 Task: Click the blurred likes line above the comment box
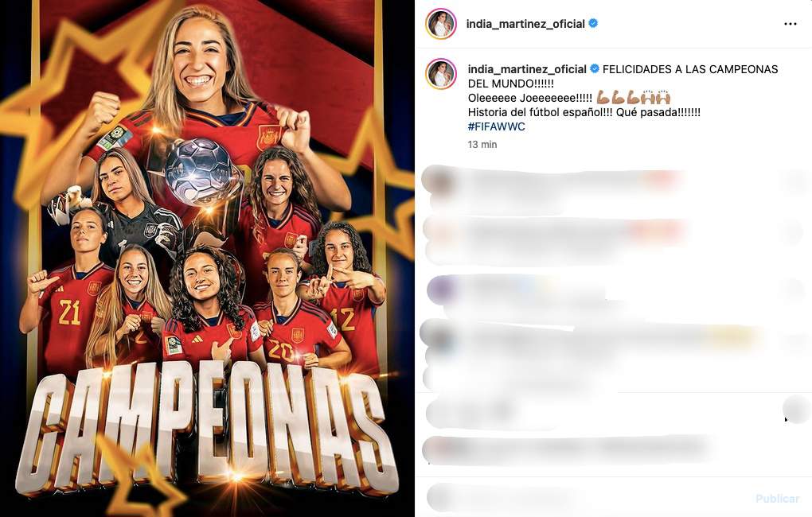click(x=570, y=449)
